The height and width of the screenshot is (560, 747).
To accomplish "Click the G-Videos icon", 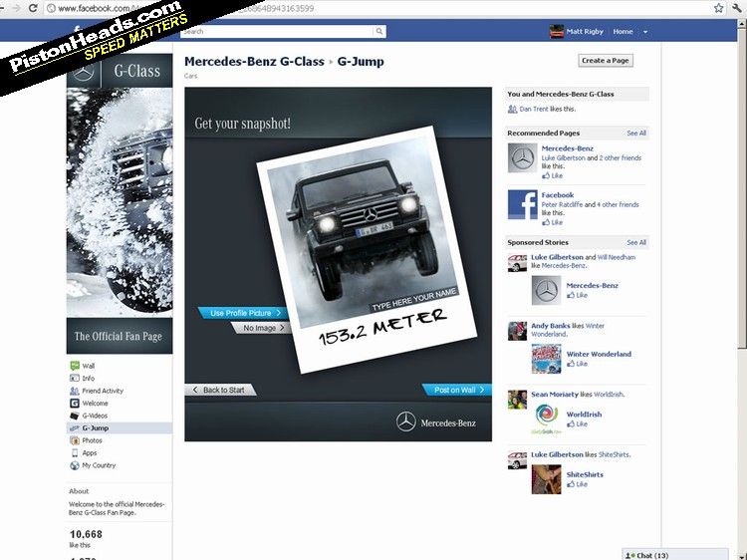I will click(x=75, y=416).
